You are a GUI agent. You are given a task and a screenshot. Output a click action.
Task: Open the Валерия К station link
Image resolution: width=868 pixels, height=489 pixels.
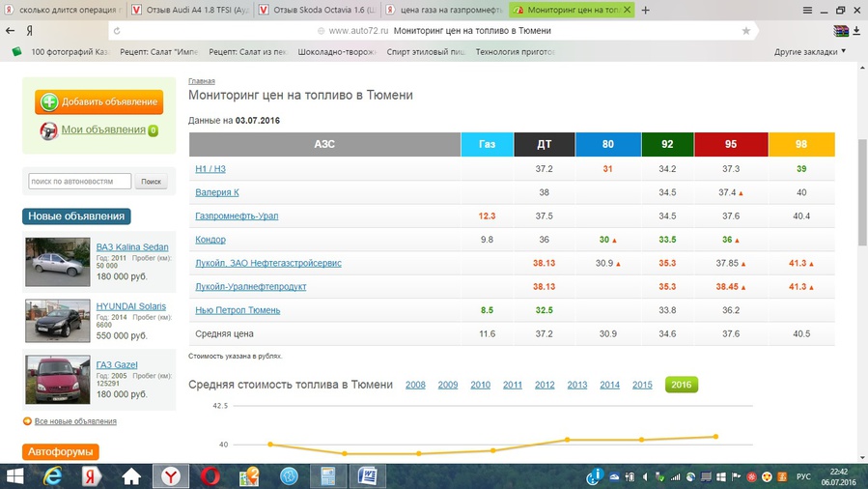coord(217,192)
